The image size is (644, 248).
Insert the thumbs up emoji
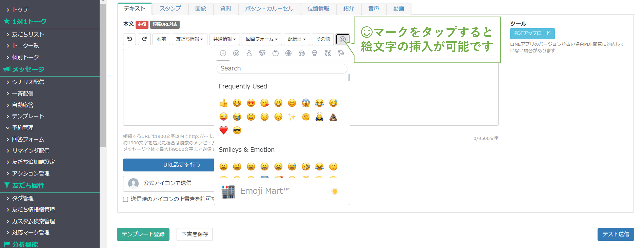(223, 103)
